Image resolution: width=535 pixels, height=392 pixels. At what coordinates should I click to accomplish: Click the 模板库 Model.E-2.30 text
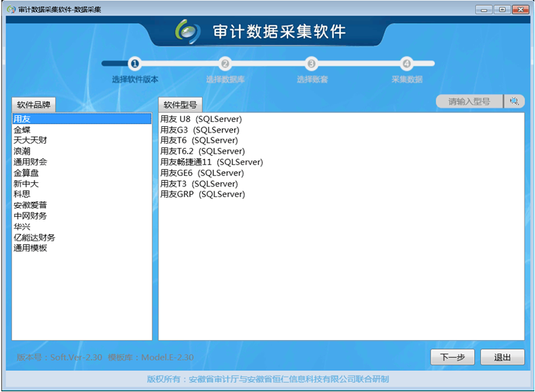151,357
